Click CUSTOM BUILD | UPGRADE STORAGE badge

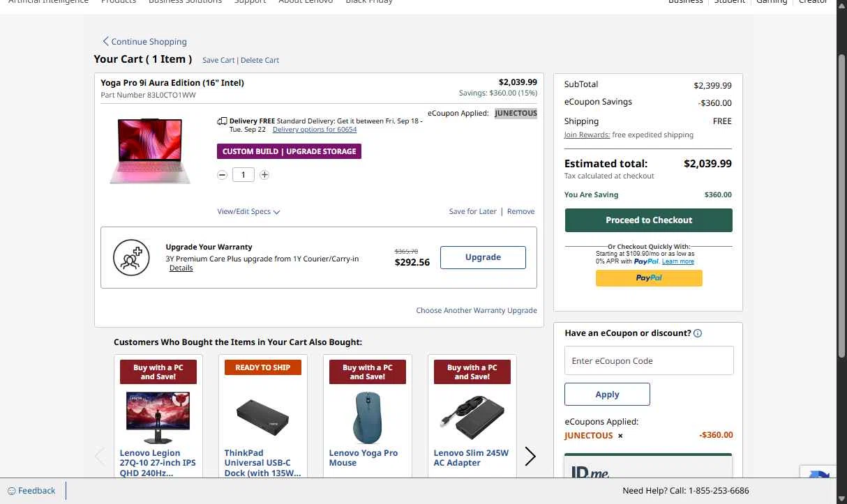(x=289, y=151)
